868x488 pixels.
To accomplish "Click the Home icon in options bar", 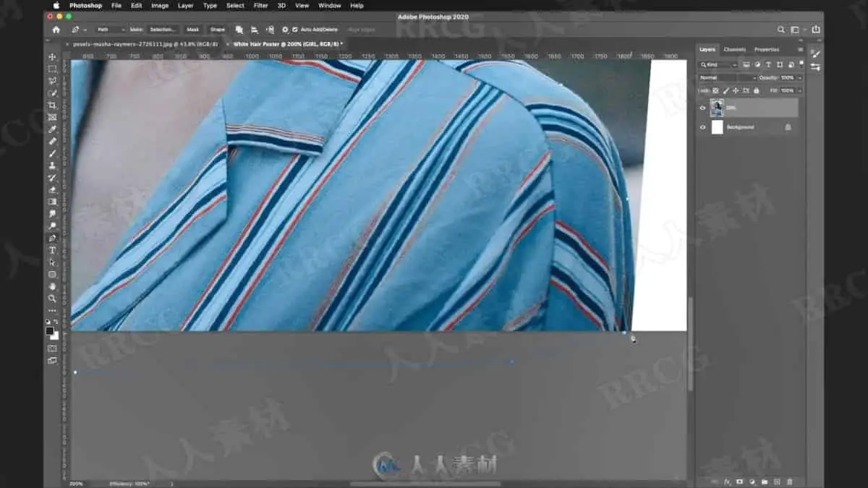I will pyautogui.click(x=56, y=30).
